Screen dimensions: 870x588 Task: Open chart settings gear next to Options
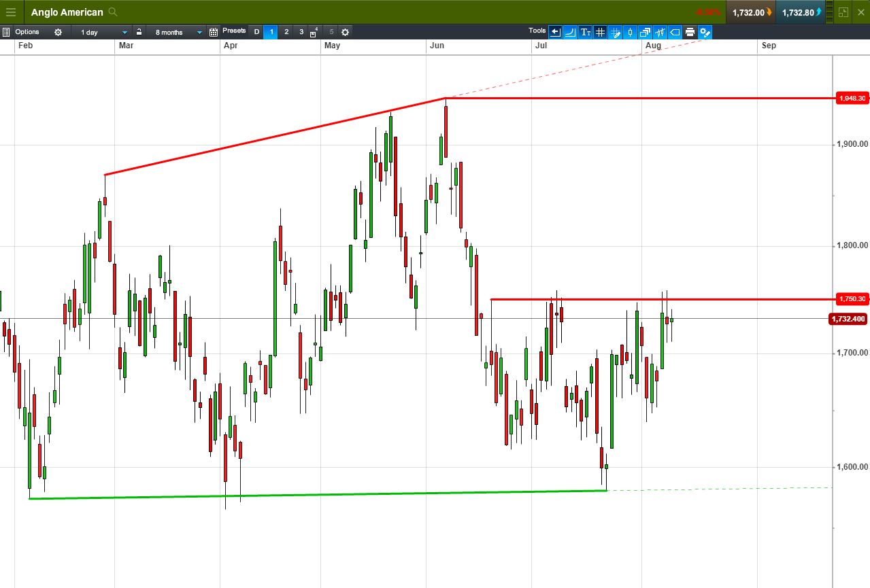pyautogui.click(x=58, y=32)
